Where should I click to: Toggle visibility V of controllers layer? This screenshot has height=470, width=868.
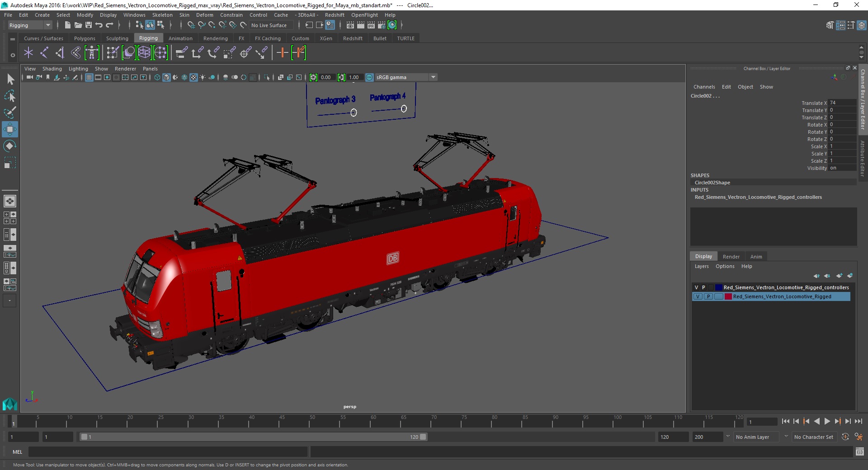tap(697, 287)
